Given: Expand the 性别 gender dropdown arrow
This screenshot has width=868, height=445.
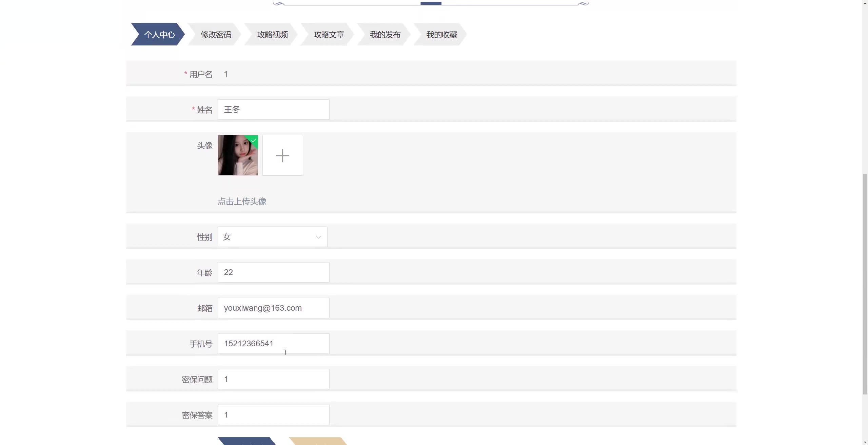Looking at the screenshot, I should point(318,237).
